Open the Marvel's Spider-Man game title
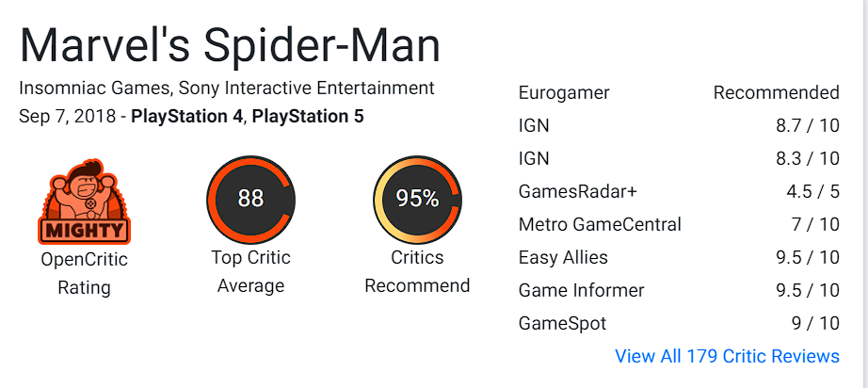 [x=231, y=46]
